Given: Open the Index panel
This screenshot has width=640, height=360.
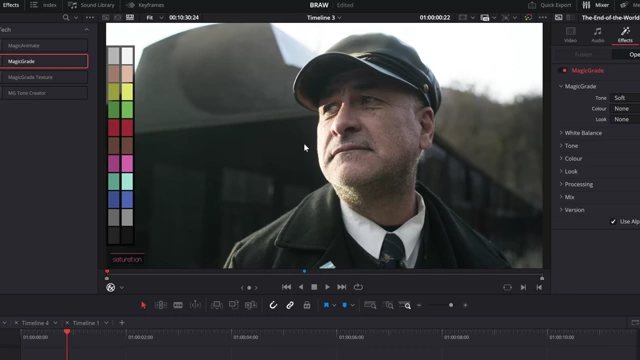Looking at the screenshot, I should tap(43, 5).
